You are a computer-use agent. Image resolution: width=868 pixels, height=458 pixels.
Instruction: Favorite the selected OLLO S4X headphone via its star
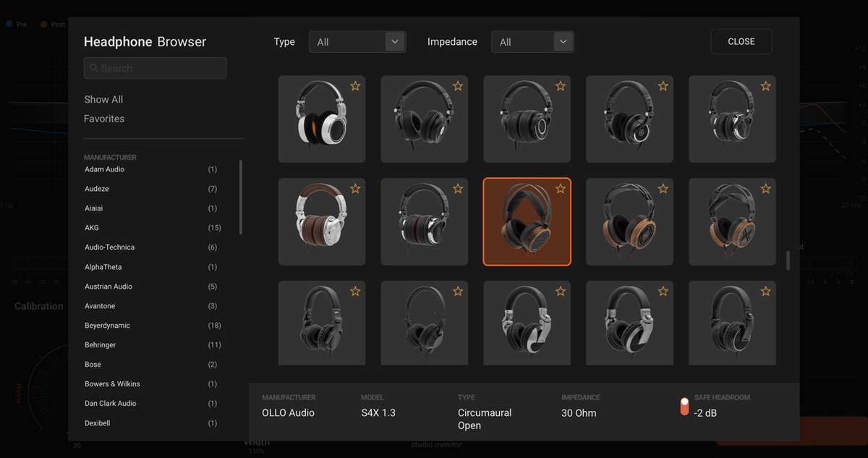point(561,188)
